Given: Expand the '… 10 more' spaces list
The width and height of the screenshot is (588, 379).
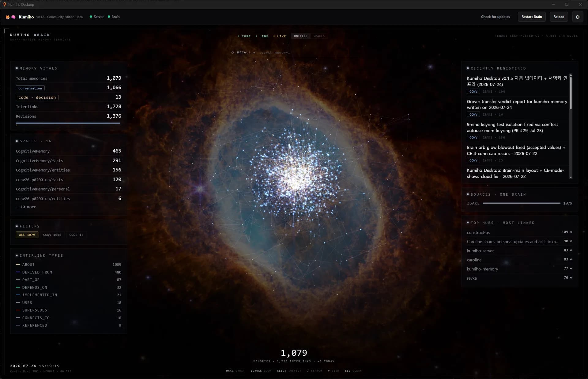Looking at the screenshot, I should pyautogui.click(x=26, y=207).
